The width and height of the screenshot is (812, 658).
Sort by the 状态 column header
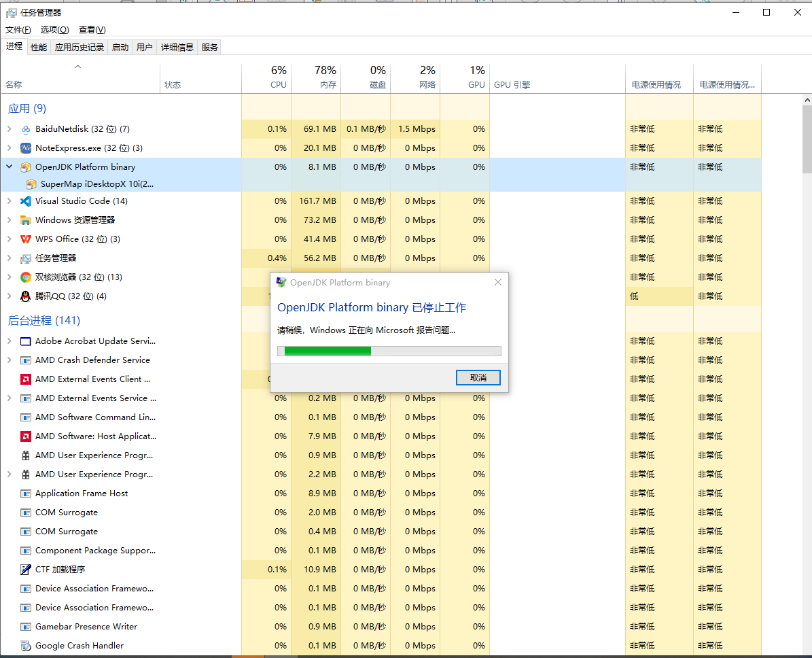click(201, 78)
